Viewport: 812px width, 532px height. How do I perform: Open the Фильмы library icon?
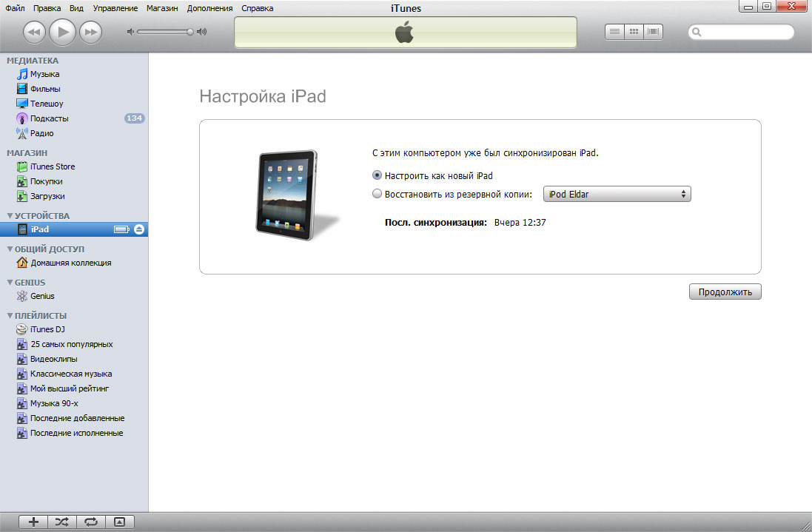[x=21, y=89]
